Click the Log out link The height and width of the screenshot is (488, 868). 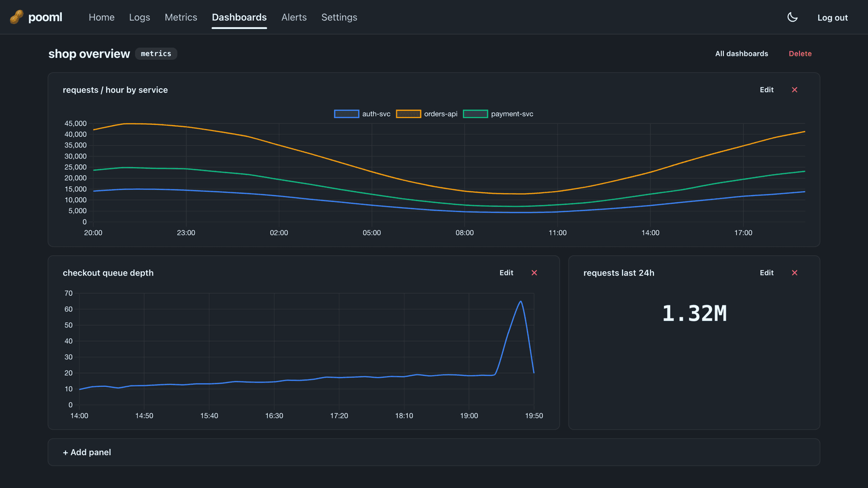832,18
